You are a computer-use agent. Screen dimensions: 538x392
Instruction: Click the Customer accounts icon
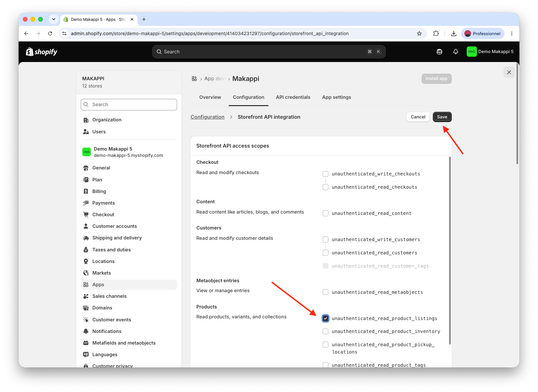86,226
